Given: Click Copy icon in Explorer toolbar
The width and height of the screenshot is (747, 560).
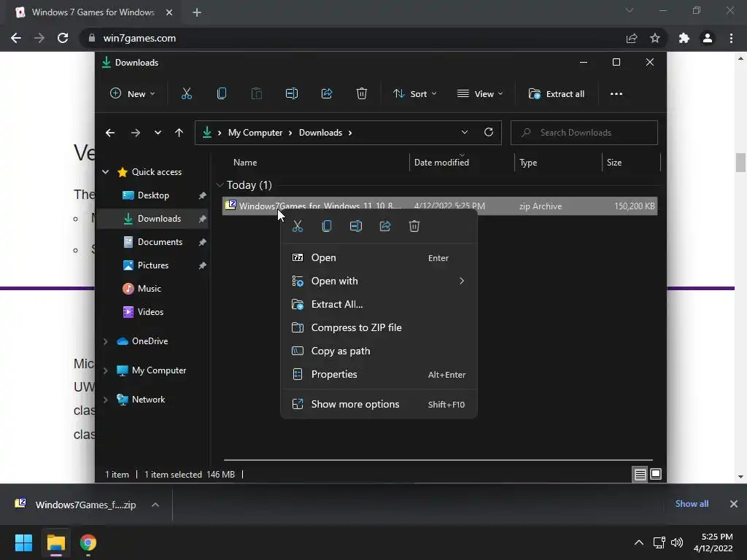Looking at the screenshot, I should tap(222, 94).
